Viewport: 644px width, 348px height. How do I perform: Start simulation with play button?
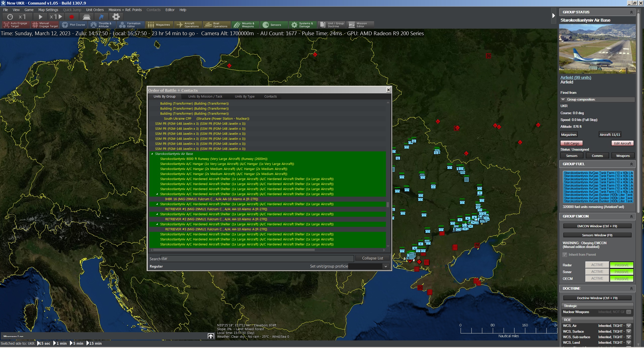click(x=41, y=17)
